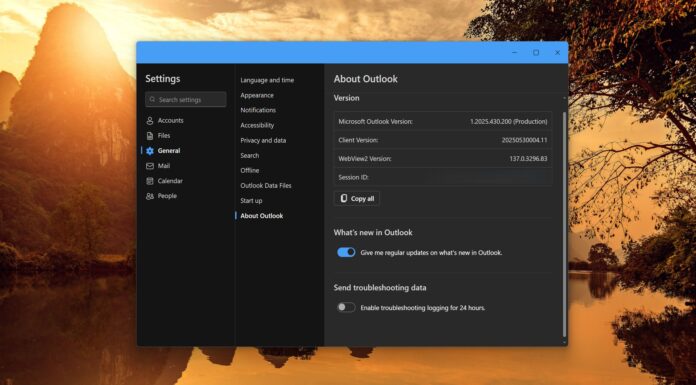Maximize the Outlook settings window
696x385 pixels.
pos(536,52)
